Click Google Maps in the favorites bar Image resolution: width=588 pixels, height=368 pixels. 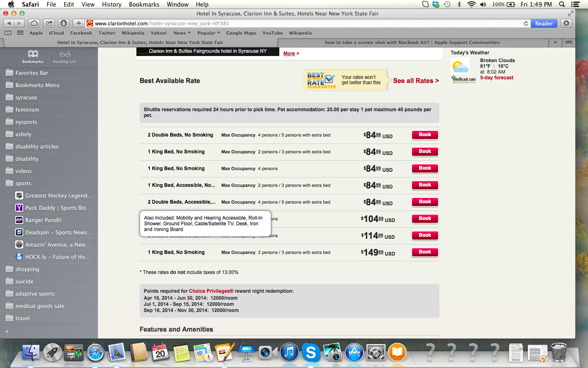pyautogui.click(x=241, y=33)
